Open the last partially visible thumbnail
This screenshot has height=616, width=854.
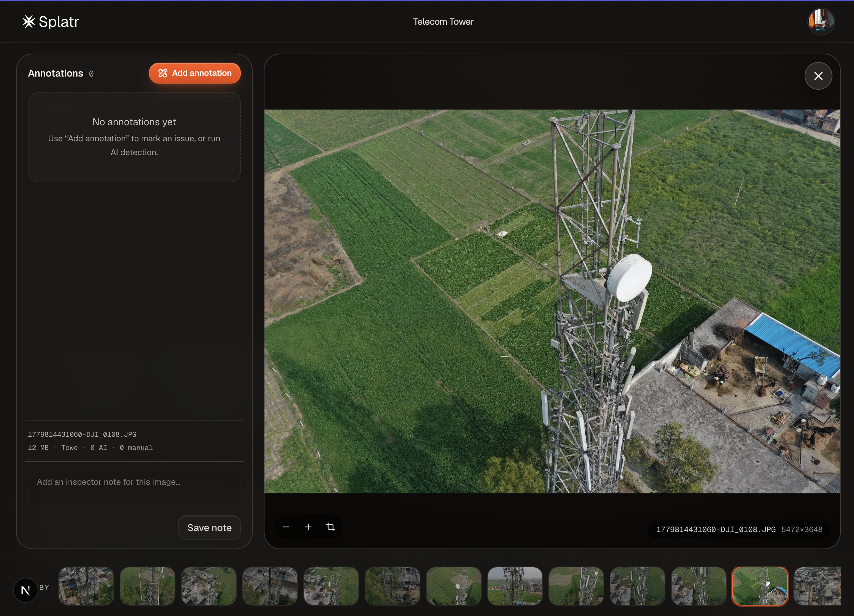(x=817, y=586)
